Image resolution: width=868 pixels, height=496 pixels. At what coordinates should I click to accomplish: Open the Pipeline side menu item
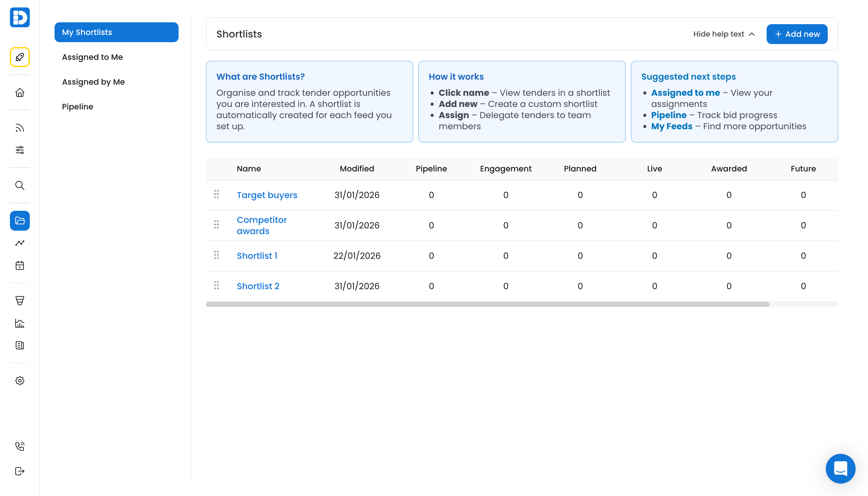pyautogui.click(x=77, y=107)
